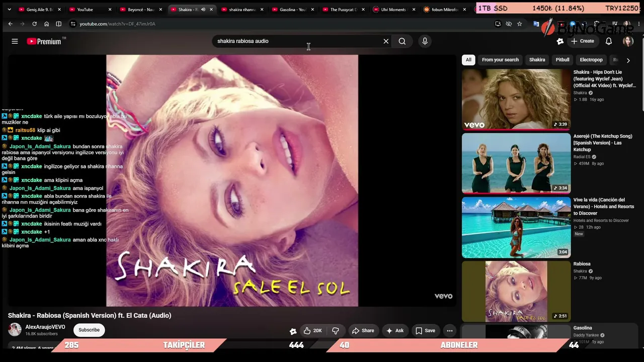
Task: Close the Gasolina tab
Action: tap(312, 10)
